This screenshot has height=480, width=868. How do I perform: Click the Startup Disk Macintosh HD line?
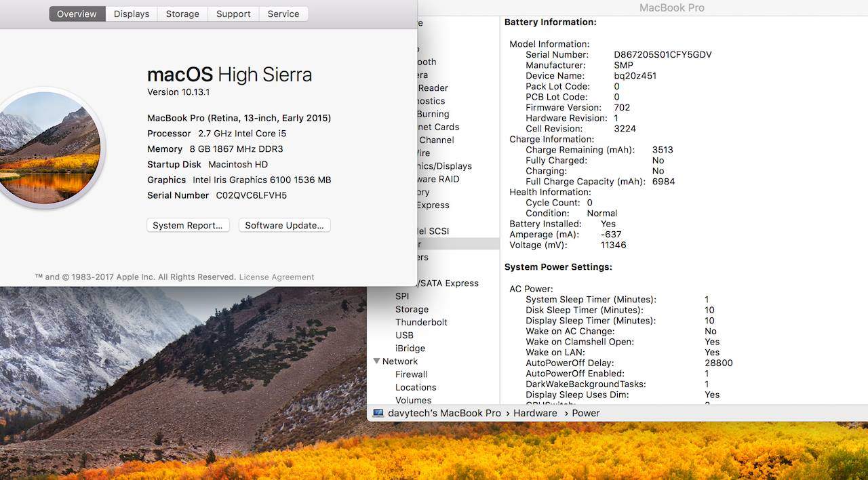(x=208, y=164)
